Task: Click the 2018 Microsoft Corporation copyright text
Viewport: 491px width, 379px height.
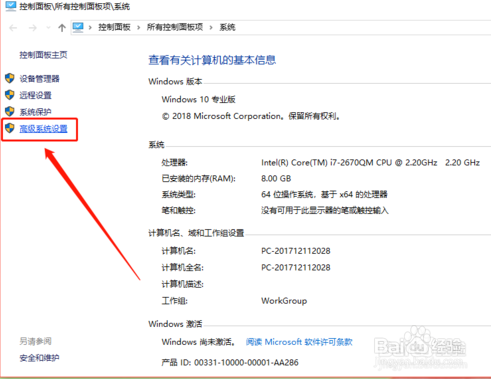Action: pyautogui.click(x=251, y=116)
